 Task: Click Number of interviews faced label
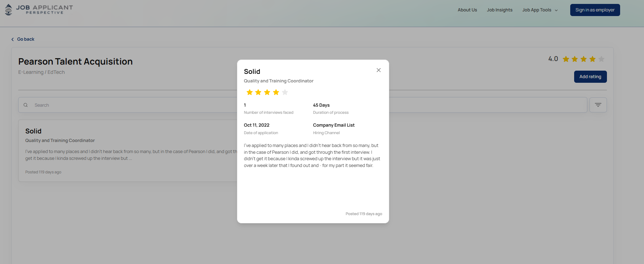point(269,113)
